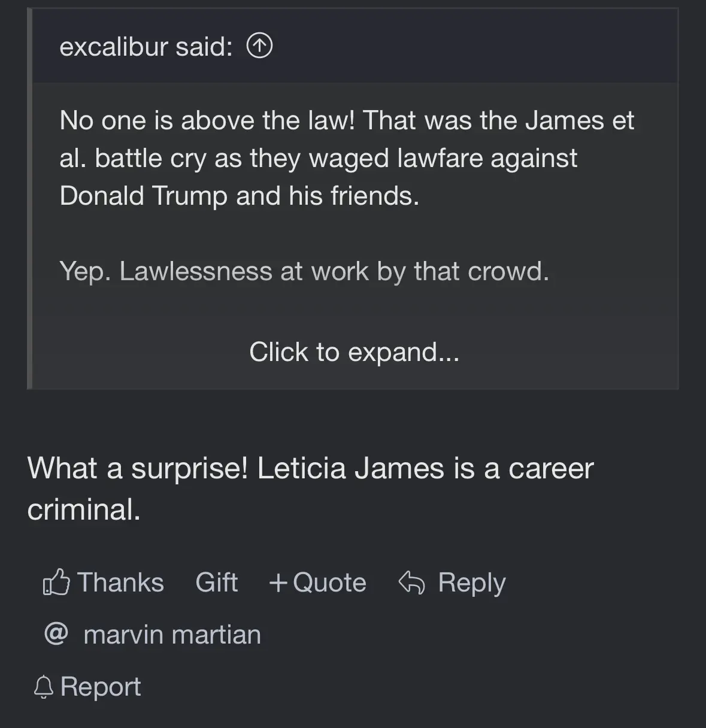Click the plus icon before Quote

coord(278,583)
